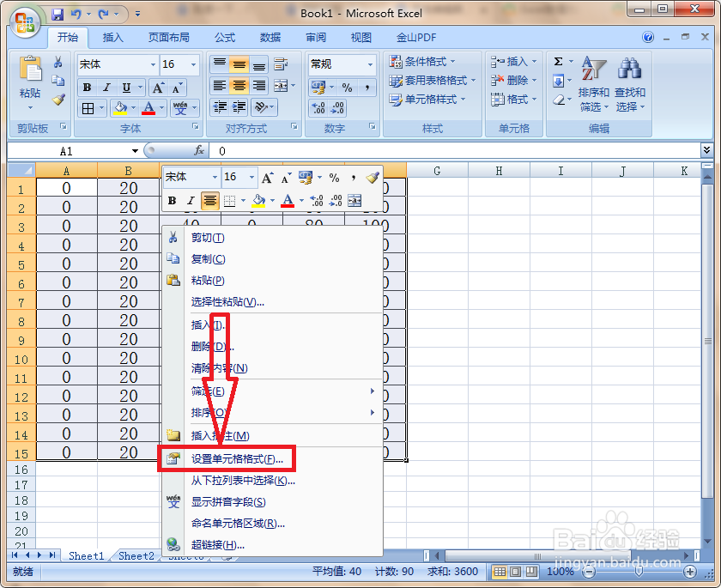Toggle ribbon middle vertical align button
The height and width of the screenshot is (588, 721).
pos(239,64)
